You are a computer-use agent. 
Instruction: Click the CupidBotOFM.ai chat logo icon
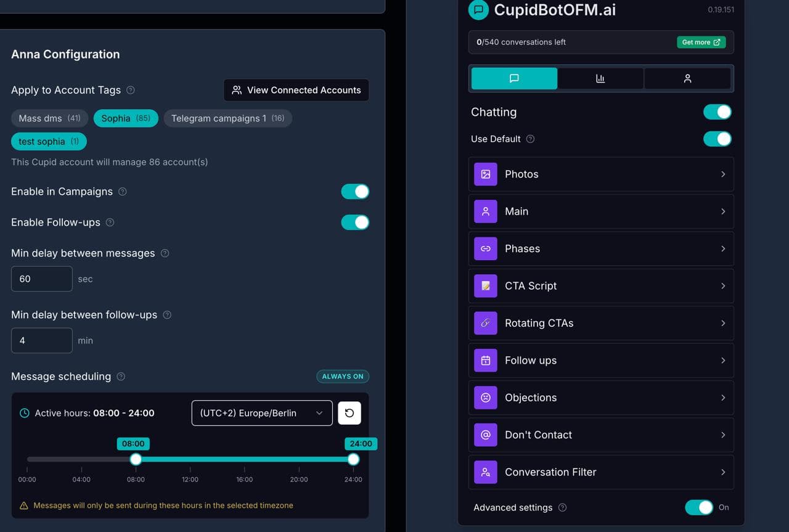pyautogui.click(x=478, y=10)
